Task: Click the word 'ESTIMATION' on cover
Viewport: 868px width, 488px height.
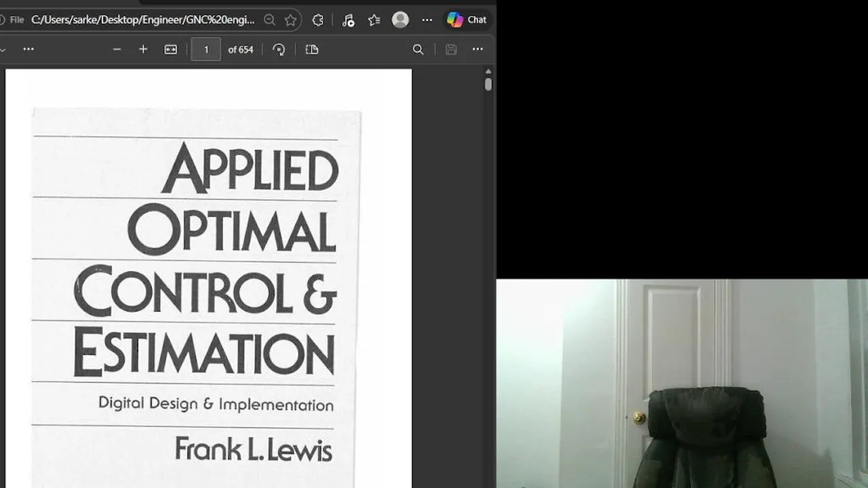Action: [203, 352]
